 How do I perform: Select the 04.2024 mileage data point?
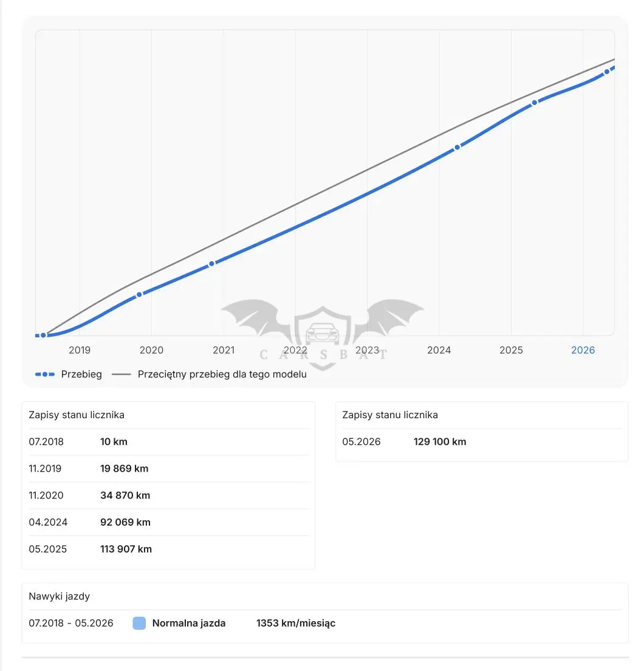pyautogui.click(x=457, y=147)
